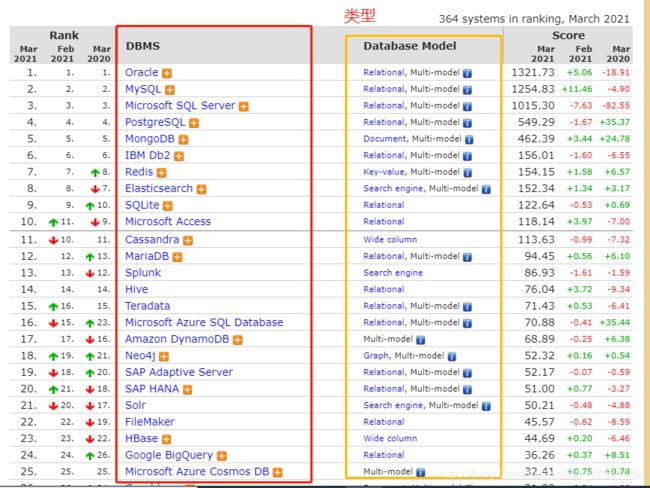Click the orange plus icon next to SQLite
The height and width of the screenshot is (488, 650).
[x=167, y=206]
